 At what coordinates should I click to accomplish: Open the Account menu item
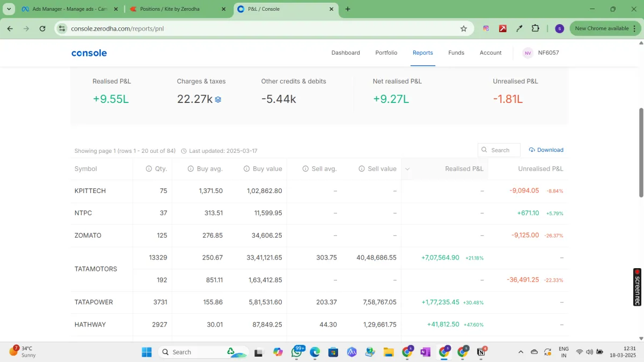491,53
